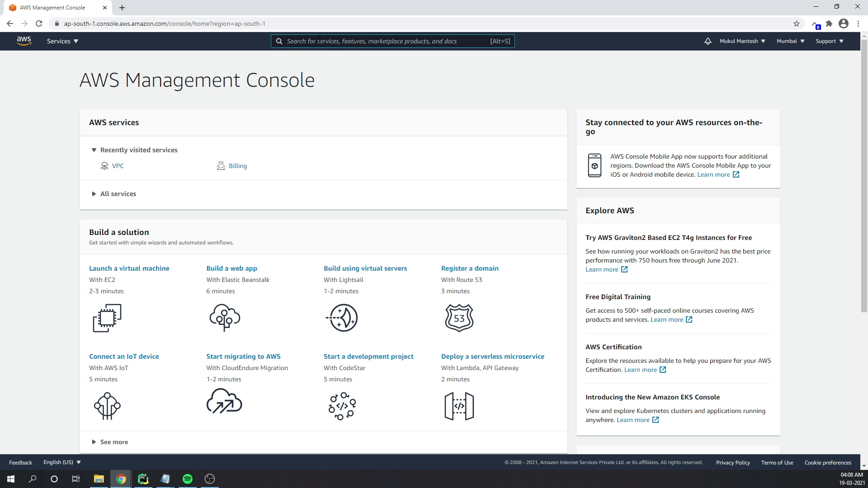Click the AWS notification bell icon
The height and width of the screenshot is (488, 868).
click(x=708, y=41)
